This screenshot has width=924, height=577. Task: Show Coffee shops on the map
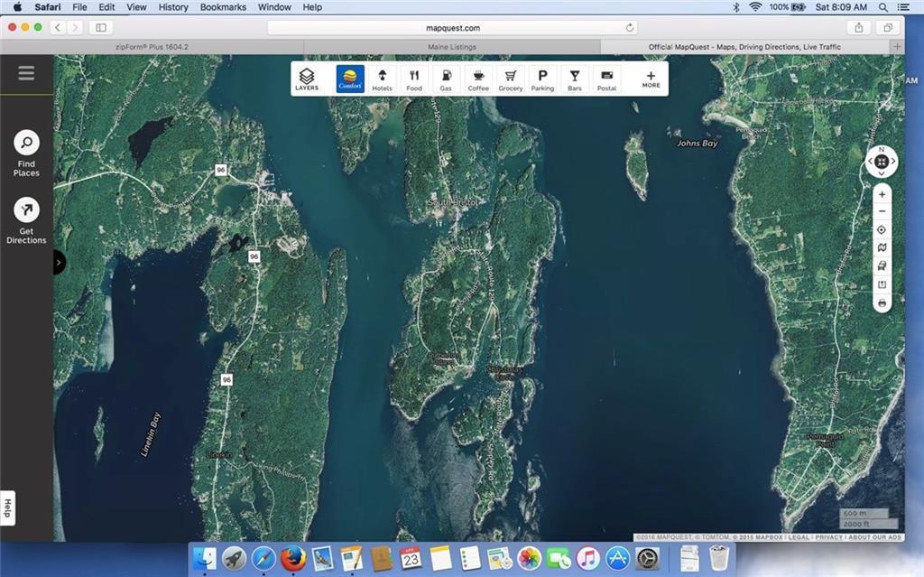tap(478, 79)
